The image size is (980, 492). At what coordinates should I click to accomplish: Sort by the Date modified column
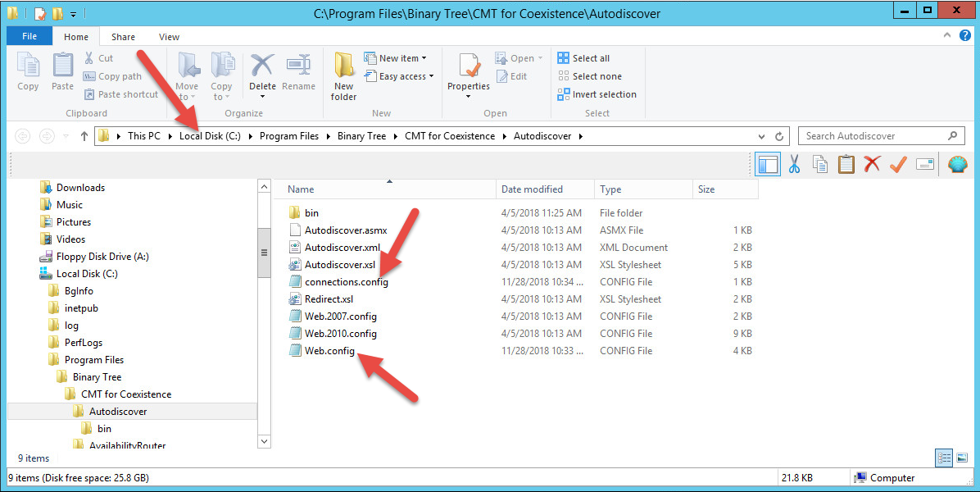[546, 189]
